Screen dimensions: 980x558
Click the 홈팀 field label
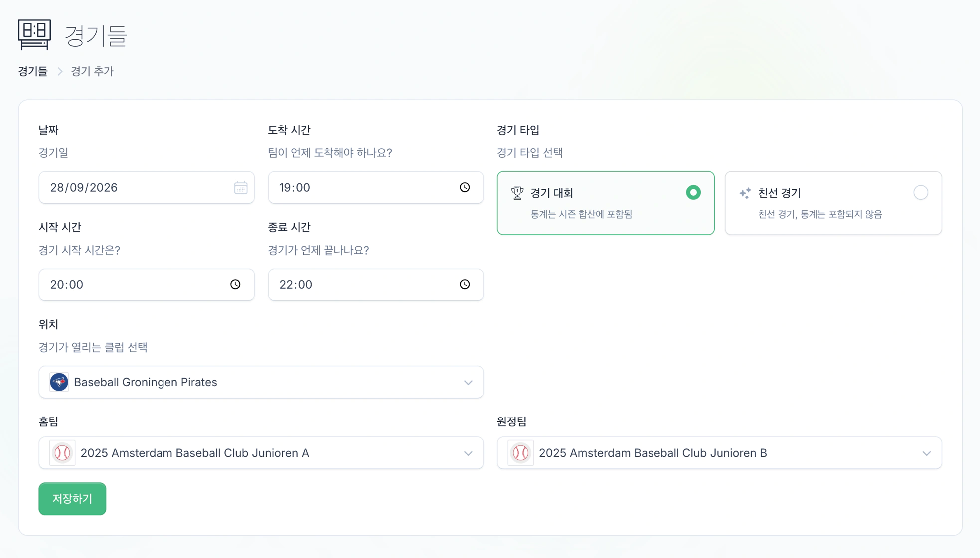pyautogui.click(x=49, y=421)
